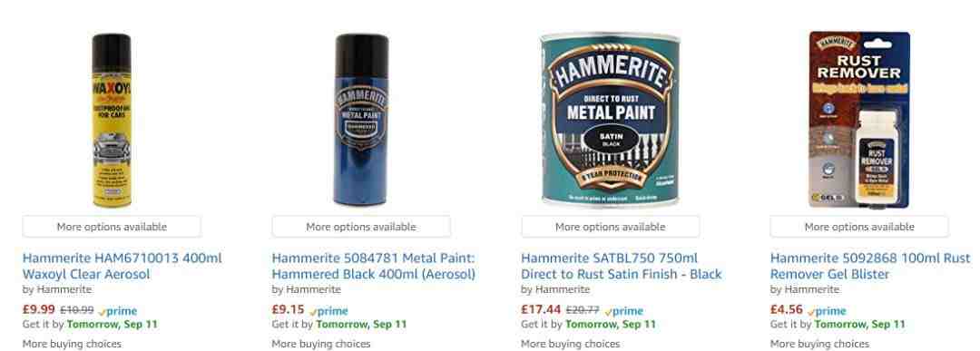This screenshot has width=980, height=351.
Task: Click the £9.99 price for Waxoyl
Action: 39,310
